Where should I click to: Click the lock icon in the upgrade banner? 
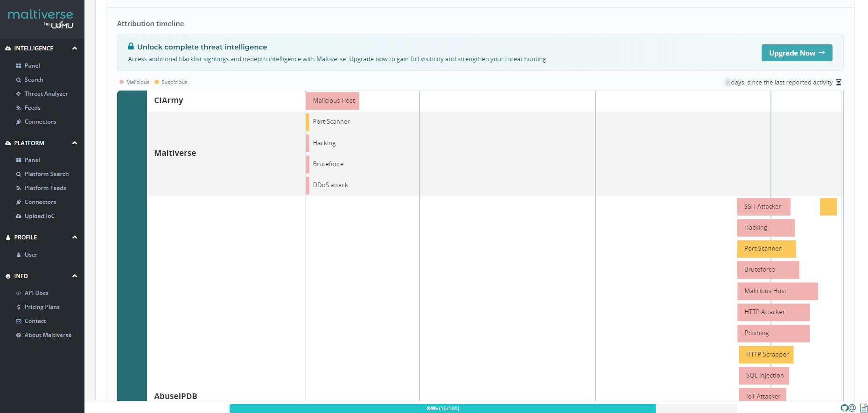pyautogui.click(x=131, y=46)
